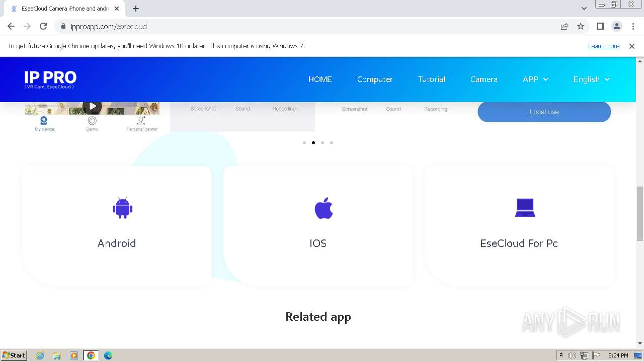Expand the APP menu dropdown
Screen dimensions: 644x362
coord(535,79)
